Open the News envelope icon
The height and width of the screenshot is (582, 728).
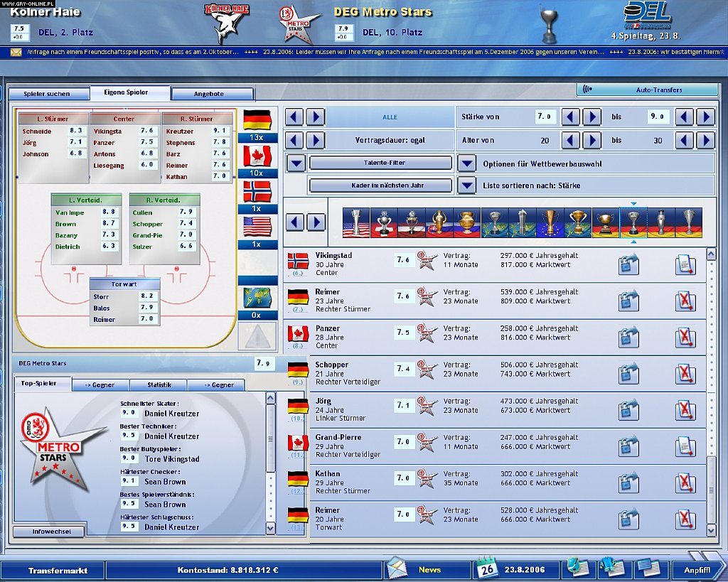398,569
